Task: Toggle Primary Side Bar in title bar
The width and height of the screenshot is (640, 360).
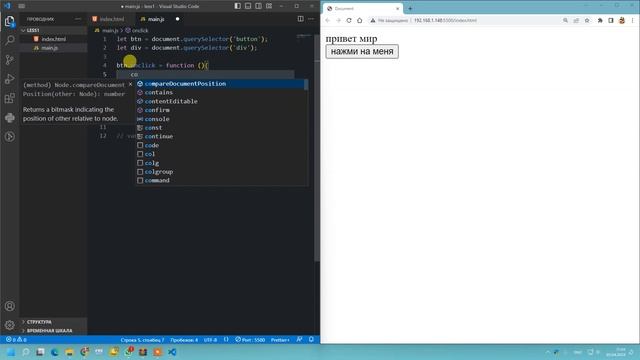Action: (238, 6)
